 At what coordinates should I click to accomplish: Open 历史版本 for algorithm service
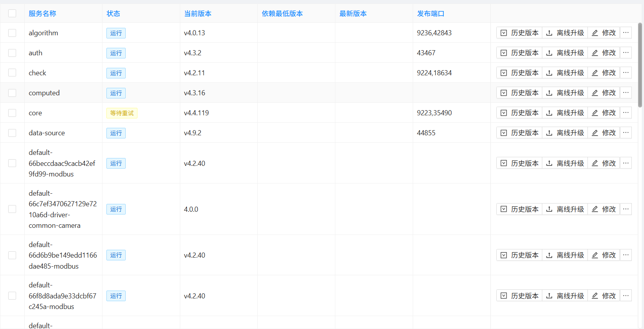(519, 33)
